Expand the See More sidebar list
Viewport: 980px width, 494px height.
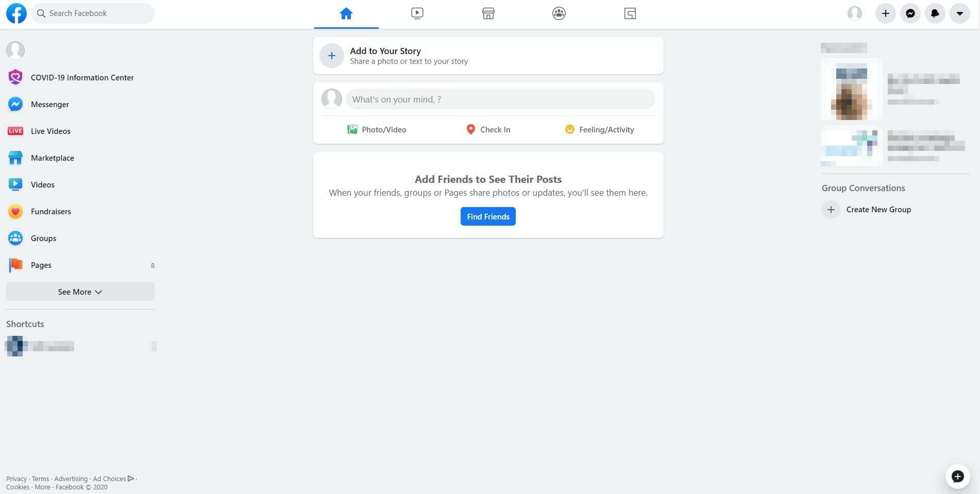(80, 292)
